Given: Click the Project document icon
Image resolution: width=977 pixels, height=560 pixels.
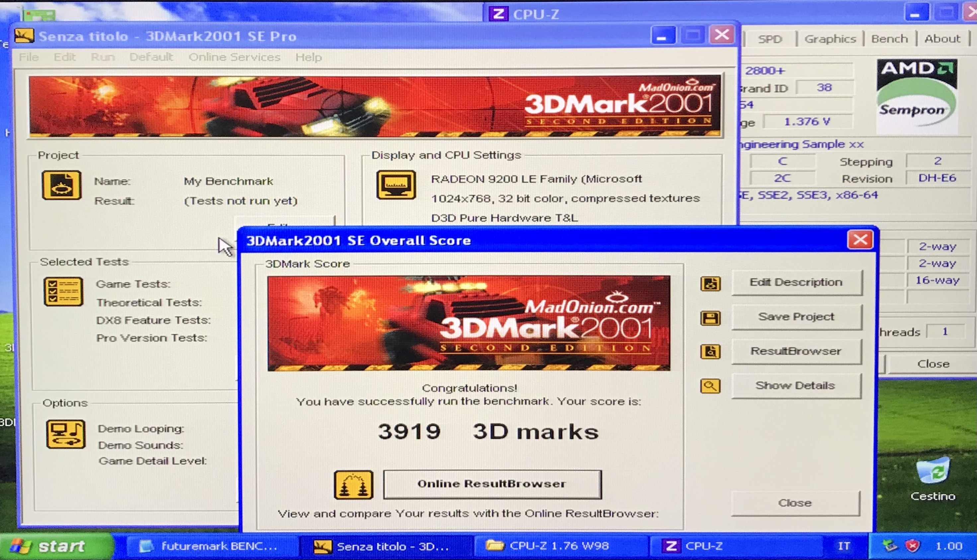Looking at the screenshot, I should coord(61,185).
